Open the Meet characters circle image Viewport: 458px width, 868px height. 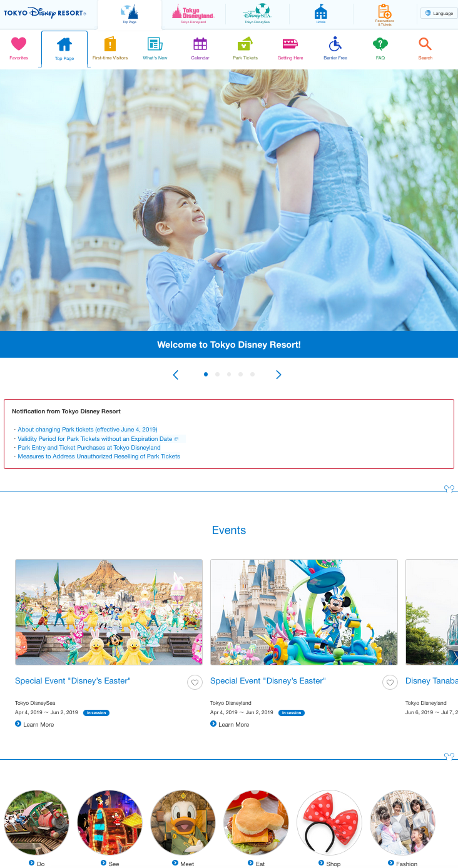click(183, 822)
